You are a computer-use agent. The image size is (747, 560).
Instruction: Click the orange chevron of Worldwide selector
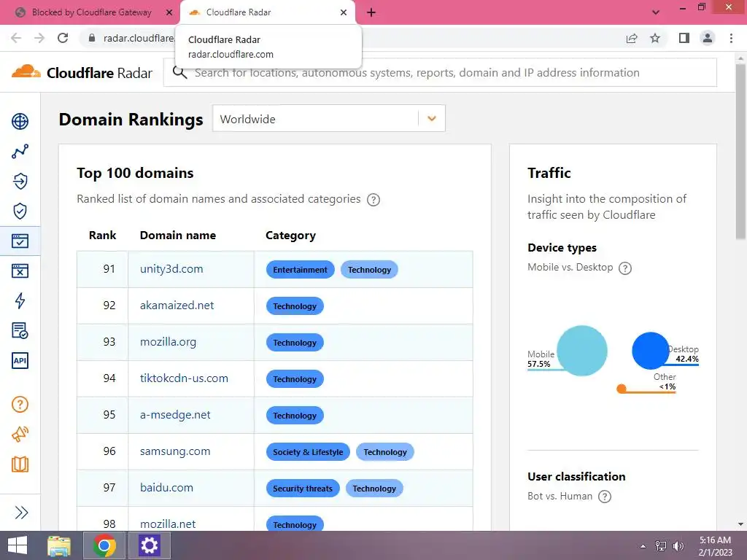tap(432, 119)
